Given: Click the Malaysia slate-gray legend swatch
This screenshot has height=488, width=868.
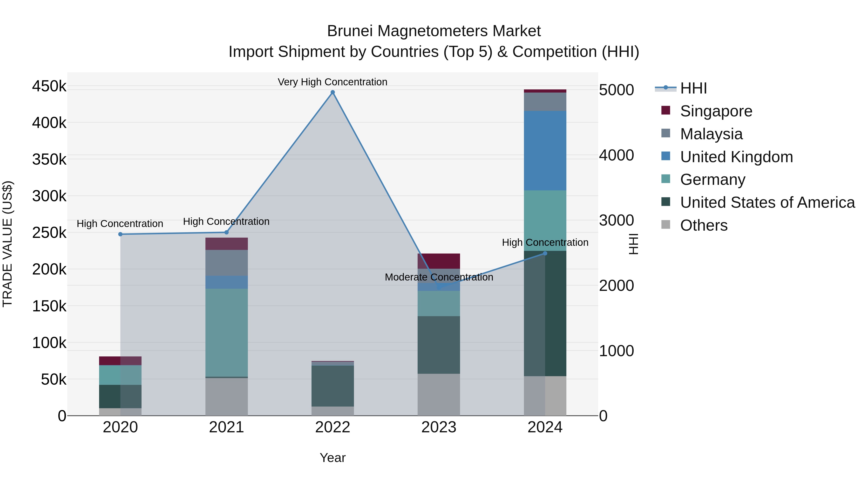Looking at the screenshot, I should (x=666, y=133).
